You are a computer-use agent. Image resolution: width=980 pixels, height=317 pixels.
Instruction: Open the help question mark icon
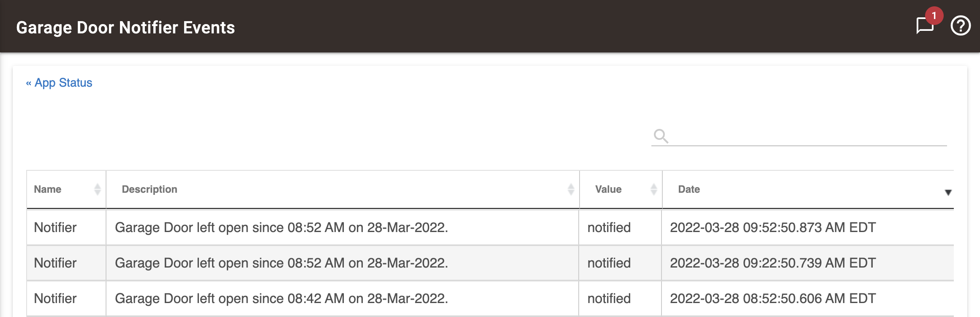click(x=961, y=26)
